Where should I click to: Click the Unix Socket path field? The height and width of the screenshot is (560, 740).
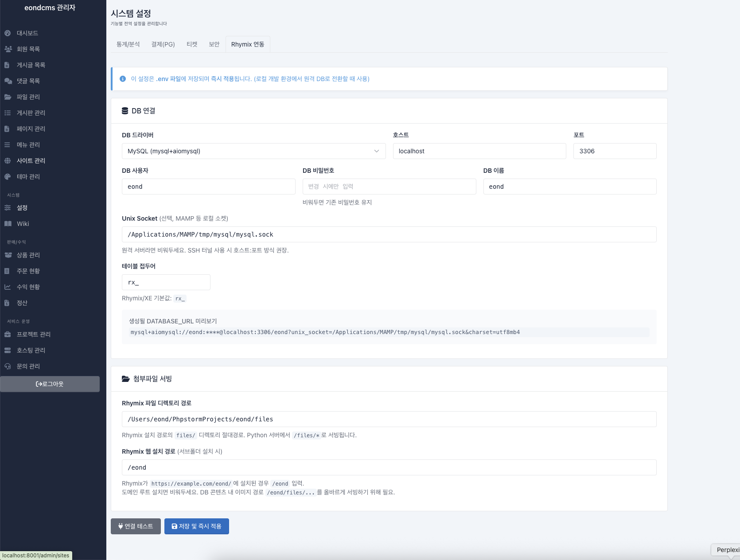[x=389, y=234]
